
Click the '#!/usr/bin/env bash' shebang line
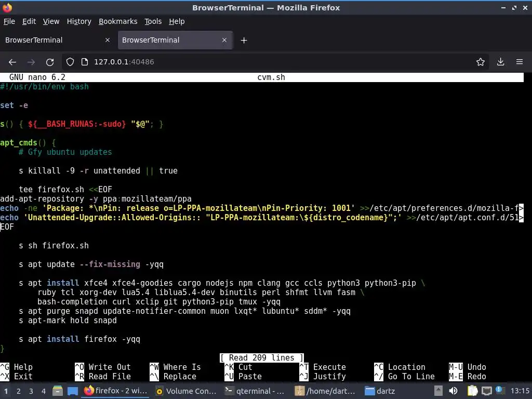(45, 87)
